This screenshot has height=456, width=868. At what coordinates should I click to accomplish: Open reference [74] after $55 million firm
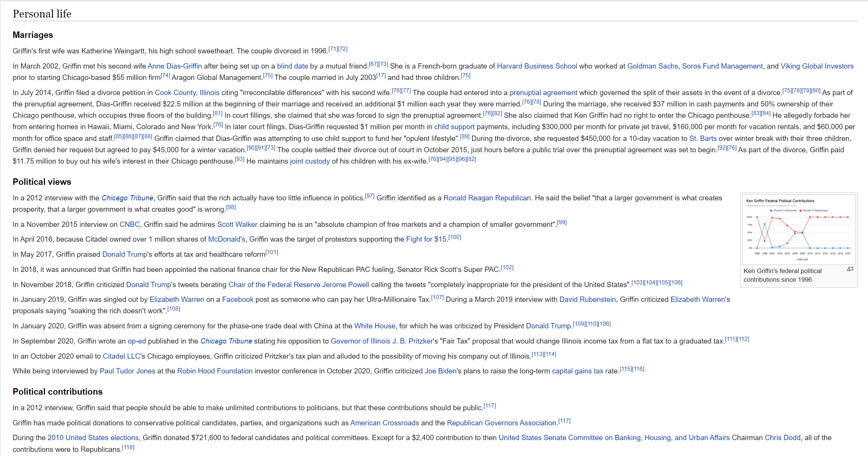[165, 75]
